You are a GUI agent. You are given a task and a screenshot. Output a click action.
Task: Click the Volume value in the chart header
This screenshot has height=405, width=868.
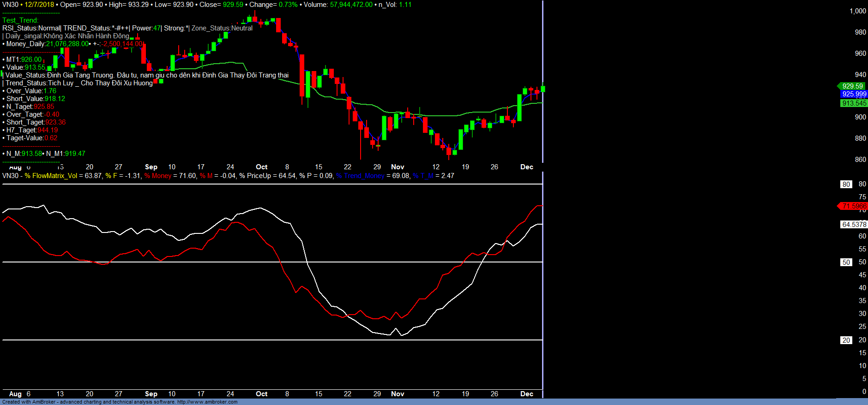[351, 5]
